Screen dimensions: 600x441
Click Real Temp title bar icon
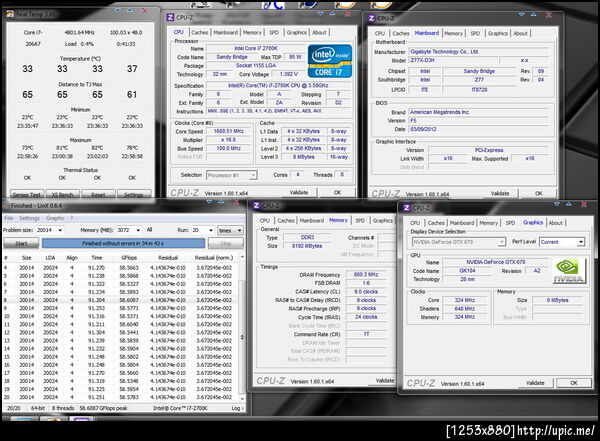click(10, 14)
